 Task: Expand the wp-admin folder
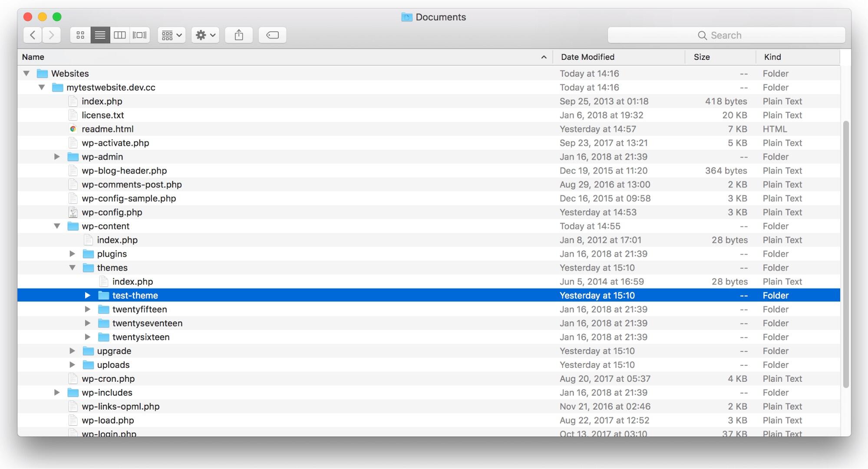[x=57, y=157]
